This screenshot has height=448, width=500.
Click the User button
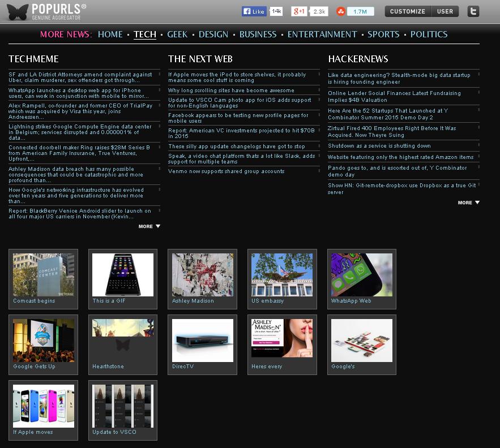(445, 11)
